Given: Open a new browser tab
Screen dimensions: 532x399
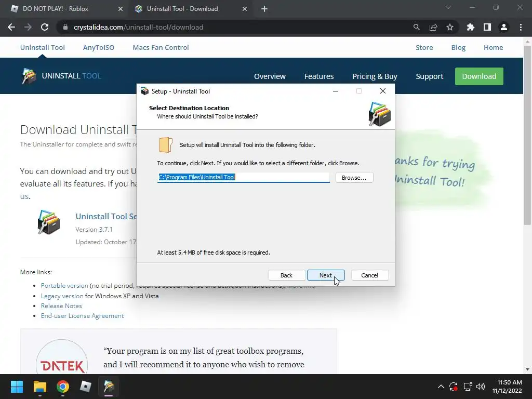Looking at the screenshot, I should pyautogui.click(x=264, y=9).
